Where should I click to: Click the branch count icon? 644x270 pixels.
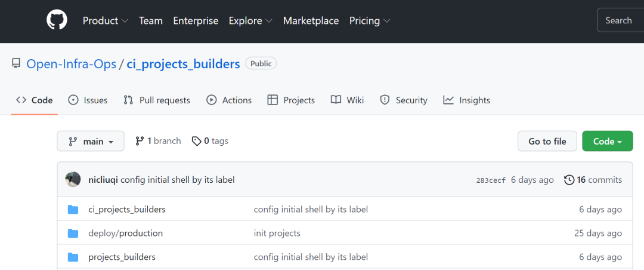[140, 141]
